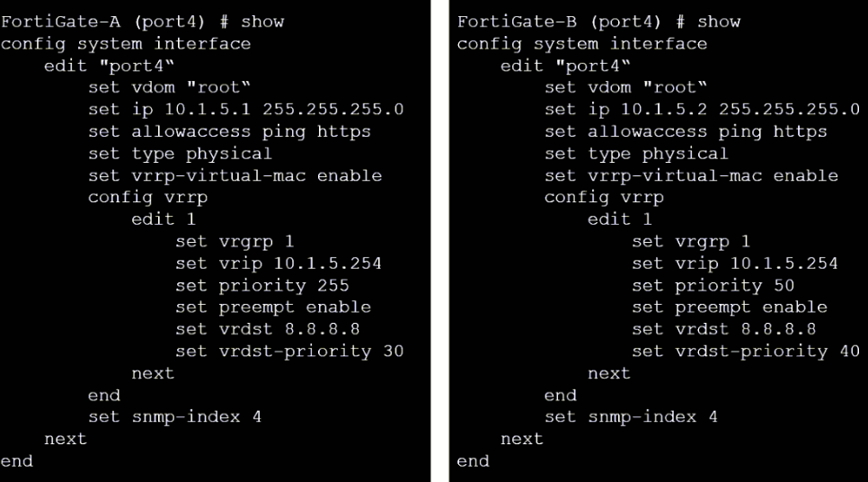Click the FortiGate-A show command prompt
Screen dimensions: 868x482
point(142,21)
